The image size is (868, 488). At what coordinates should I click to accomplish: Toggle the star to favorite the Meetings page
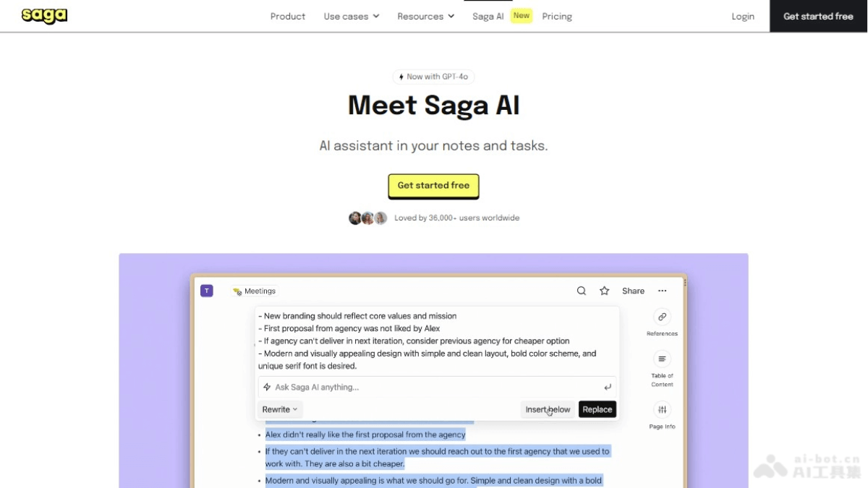(604, 291)
